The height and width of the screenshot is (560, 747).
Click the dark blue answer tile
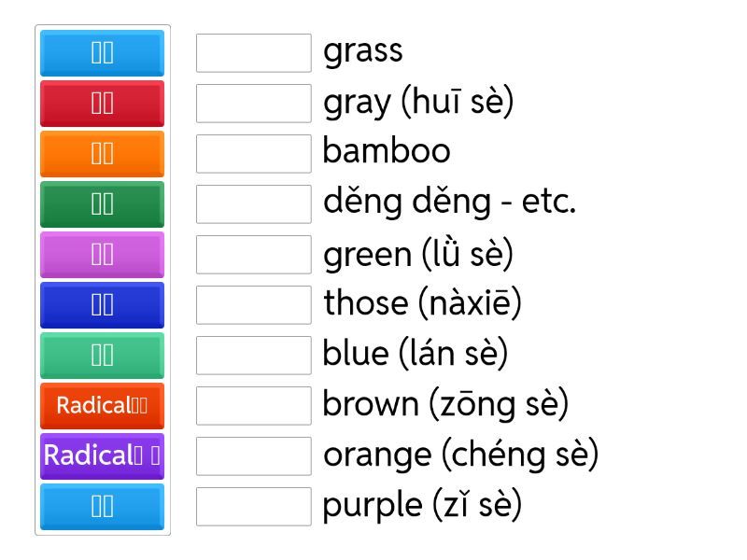coord(102,304)
